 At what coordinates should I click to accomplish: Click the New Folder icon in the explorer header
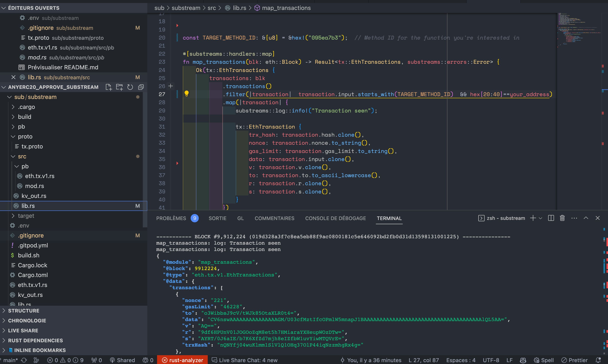tap(119, 87)
